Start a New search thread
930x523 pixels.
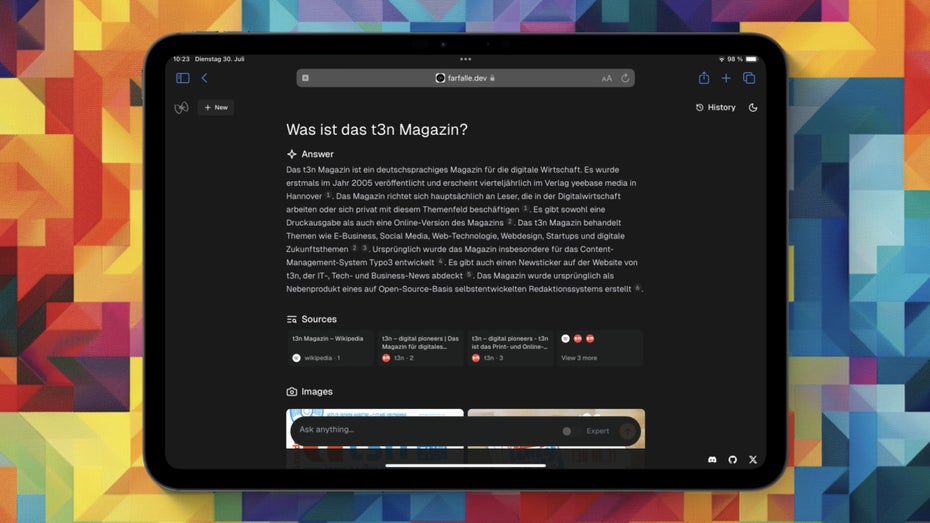(x=216, y=108)
